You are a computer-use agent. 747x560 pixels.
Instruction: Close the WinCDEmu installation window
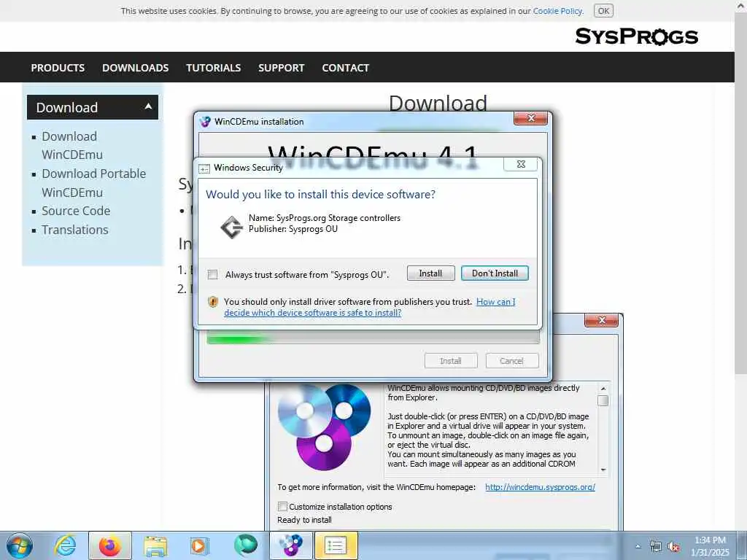point(531,118)
